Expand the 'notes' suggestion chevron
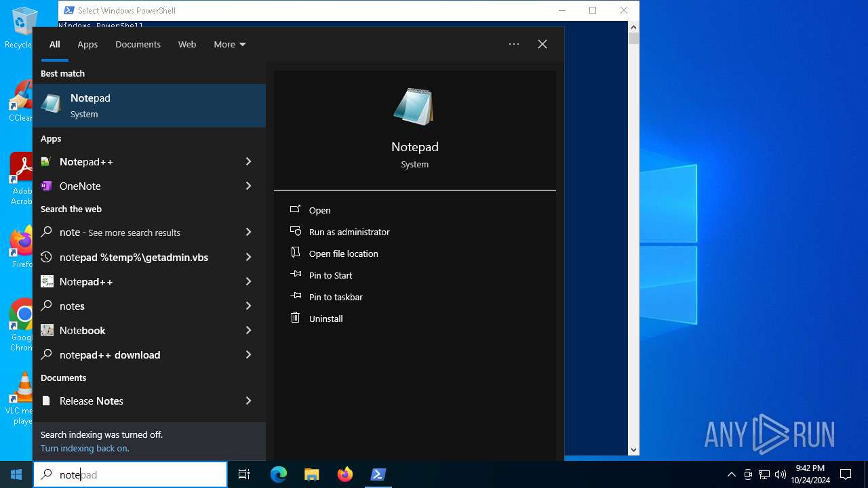Image resolution: width=868 pixels, height=488 pixels. (248, 306)
